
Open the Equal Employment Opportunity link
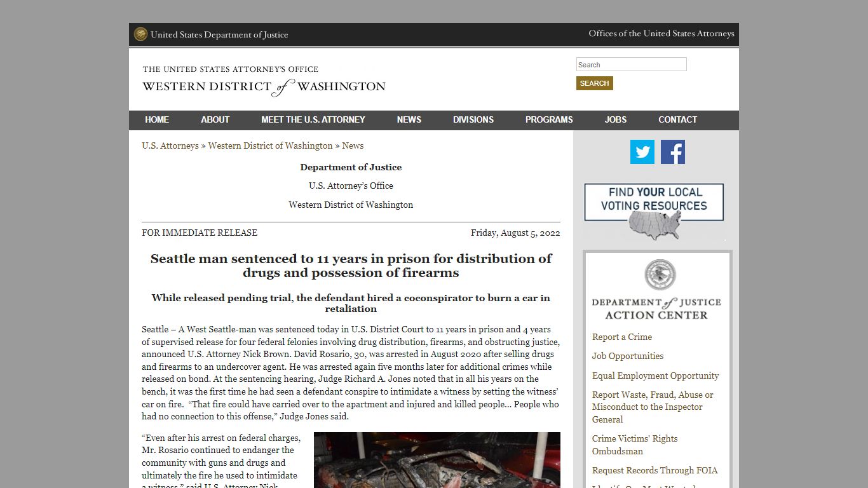coord(656,376)
